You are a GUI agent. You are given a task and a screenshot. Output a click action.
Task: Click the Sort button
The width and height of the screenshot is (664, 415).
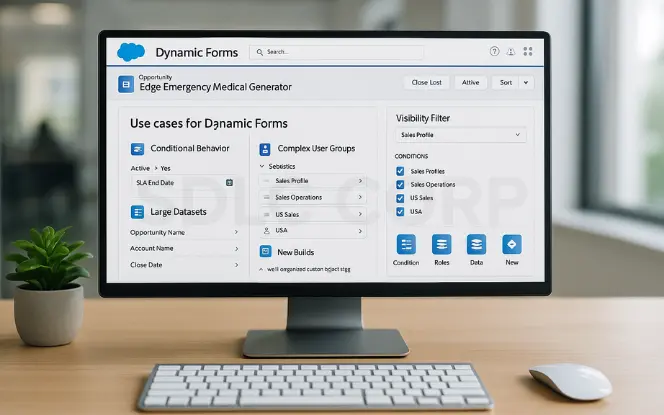tap(506, 83)
